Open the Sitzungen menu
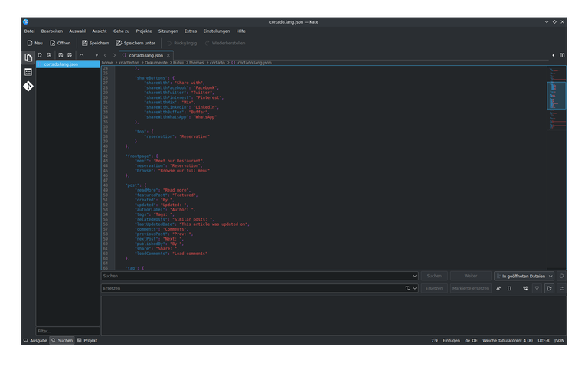588x370 pixels. coord(168,31)
